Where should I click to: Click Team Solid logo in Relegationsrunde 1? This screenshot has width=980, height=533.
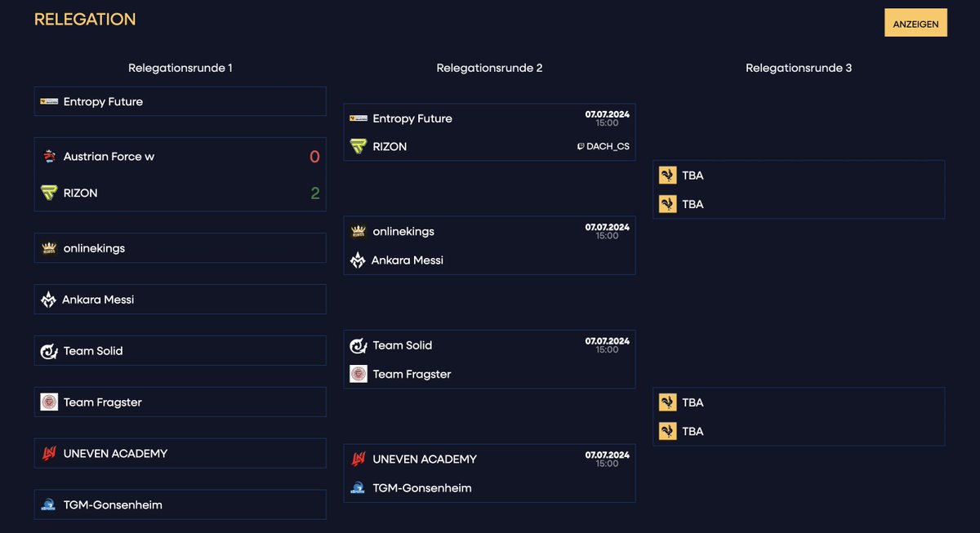pyautogui.click(x=49, y=351)
